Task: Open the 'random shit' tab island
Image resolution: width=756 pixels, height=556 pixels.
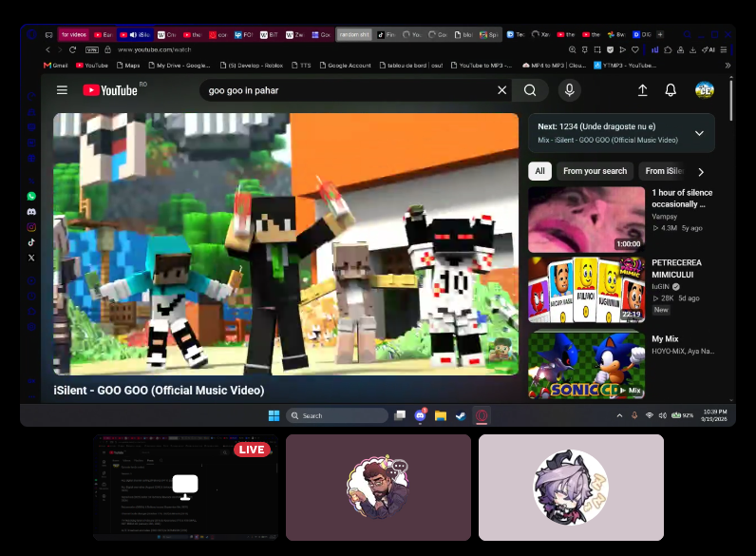Action: click(x=354, y=35)
